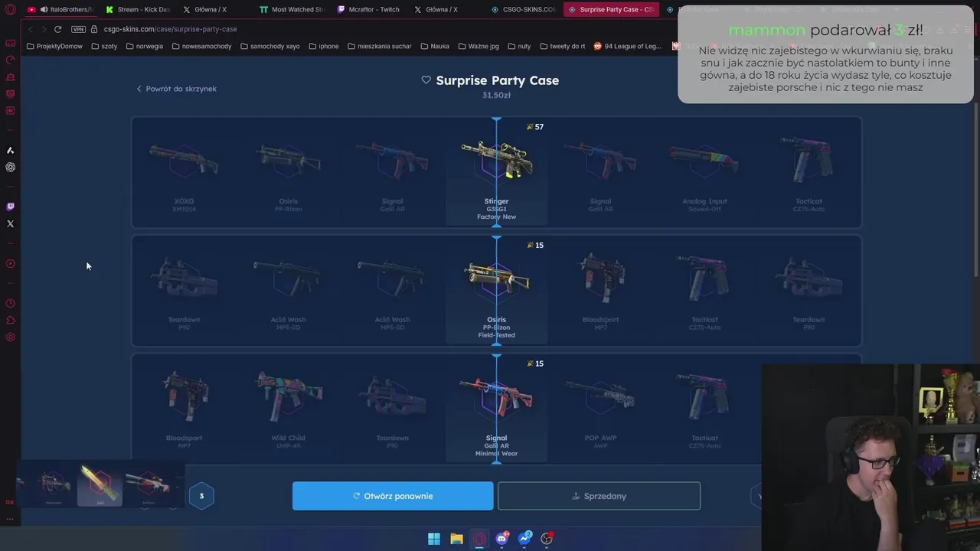The image size is (980, 551).
Task: Go back with browser back arrow
Action: [31, 29]
